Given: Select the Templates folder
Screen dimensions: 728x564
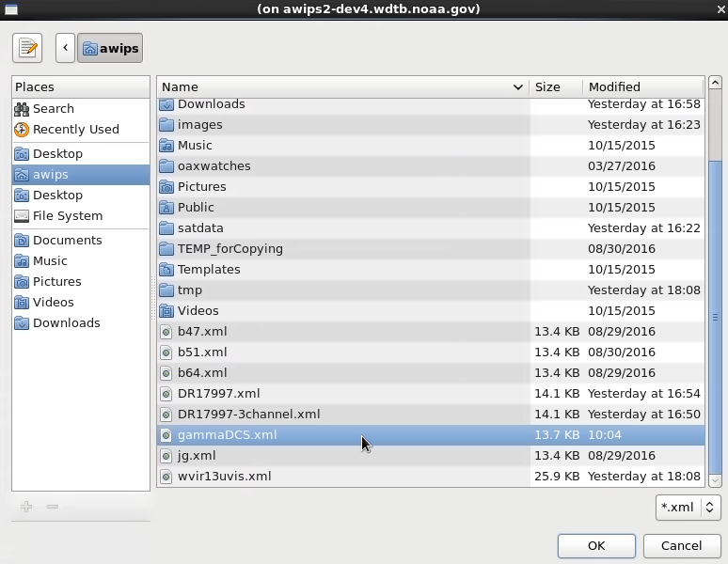Looking at the screenshot, I should point(431,270).
